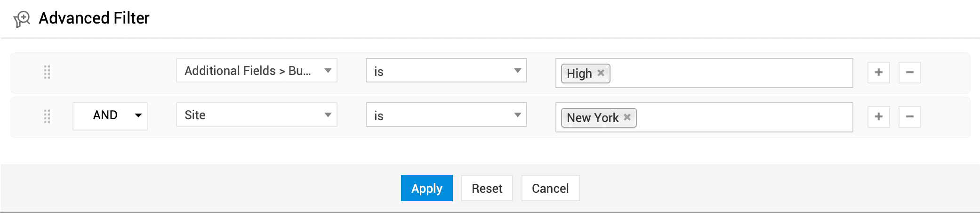Add a criterion after the Site row
Viewport: 980px width, 213px height.
[x=878, y=117]
